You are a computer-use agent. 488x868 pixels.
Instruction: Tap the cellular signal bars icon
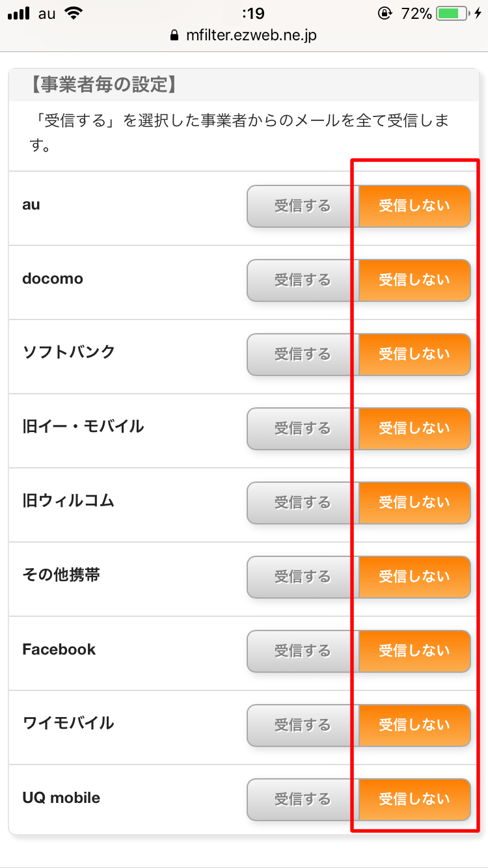[x=19, y=13]
